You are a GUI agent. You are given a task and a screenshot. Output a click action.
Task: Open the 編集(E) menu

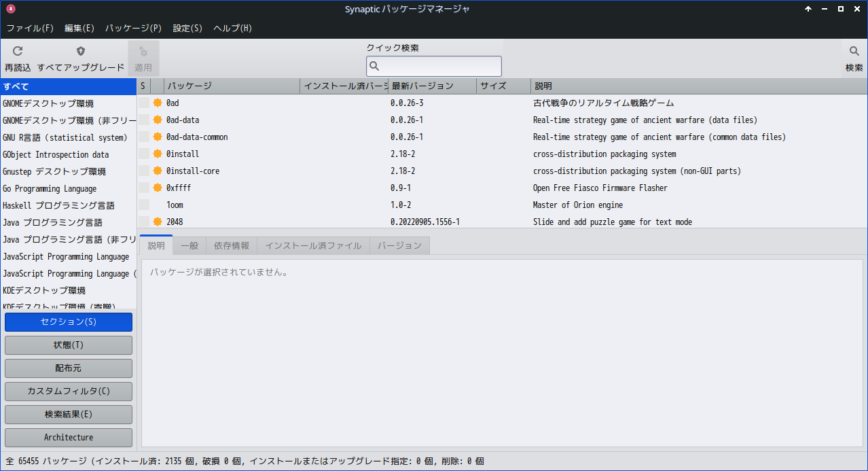click(79, 29)
